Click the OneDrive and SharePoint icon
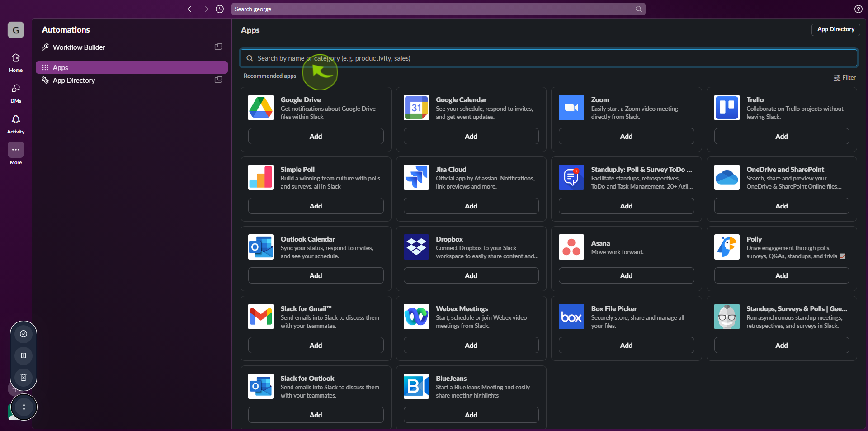Image resolution: width=868 pixels, height=431 pixels. click(x=727, y=177)
